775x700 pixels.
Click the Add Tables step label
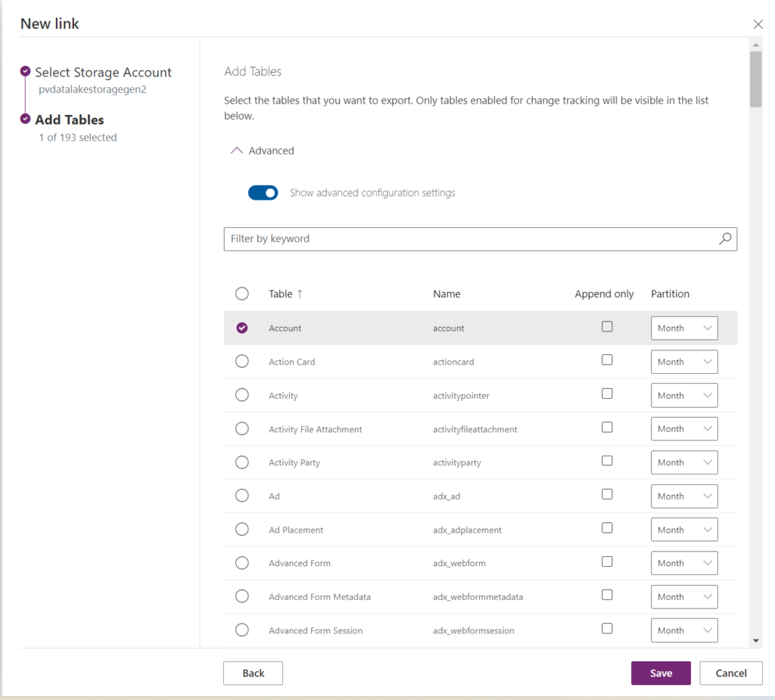(69, 120)
